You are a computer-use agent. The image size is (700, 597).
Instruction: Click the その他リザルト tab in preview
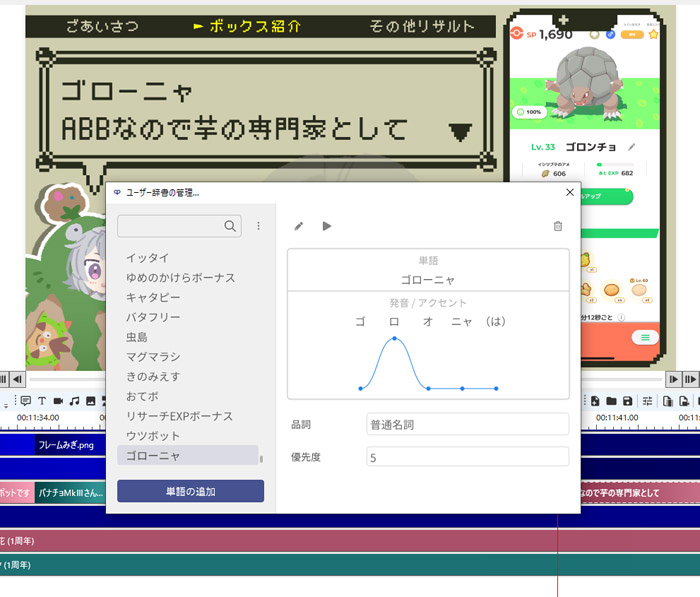pyautogui.click(x=421, y=26)
